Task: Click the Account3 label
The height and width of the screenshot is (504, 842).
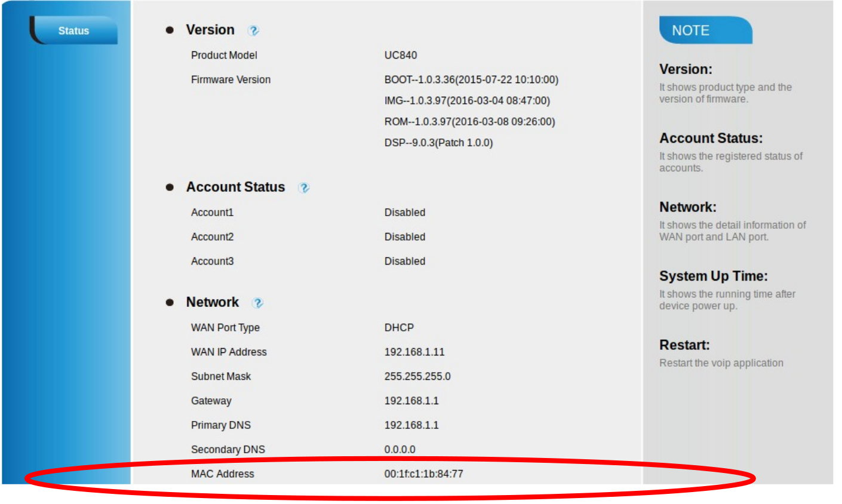Action: click(212, 261)
